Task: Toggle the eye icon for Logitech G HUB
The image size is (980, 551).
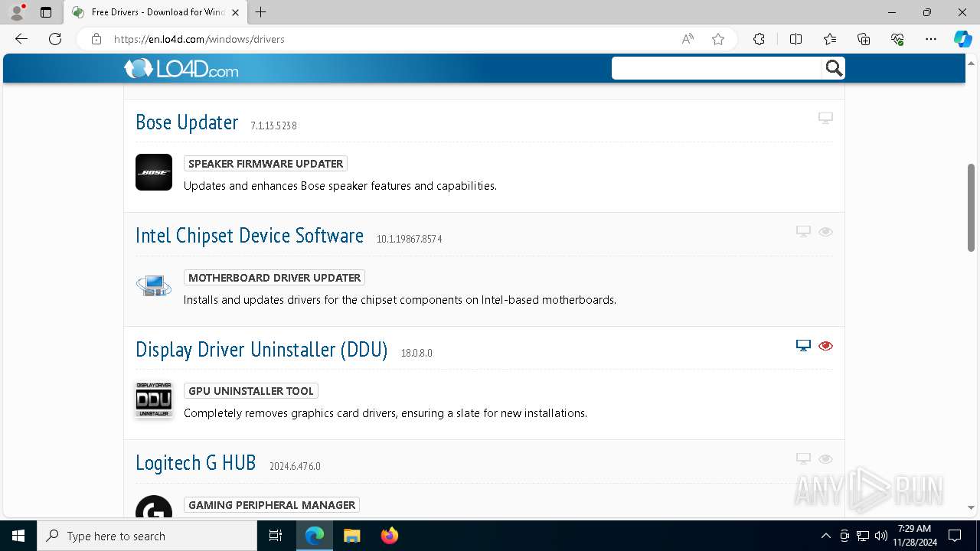Action: tap(825, 458)
